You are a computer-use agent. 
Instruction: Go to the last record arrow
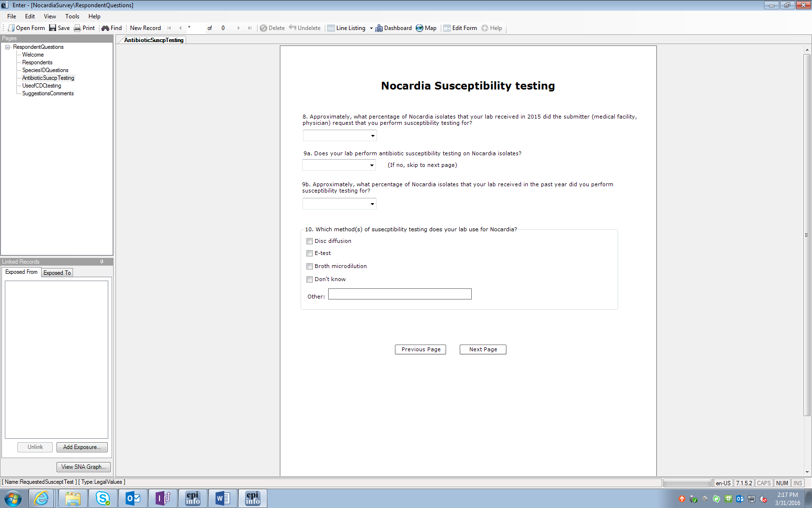[x=249, y=28]
